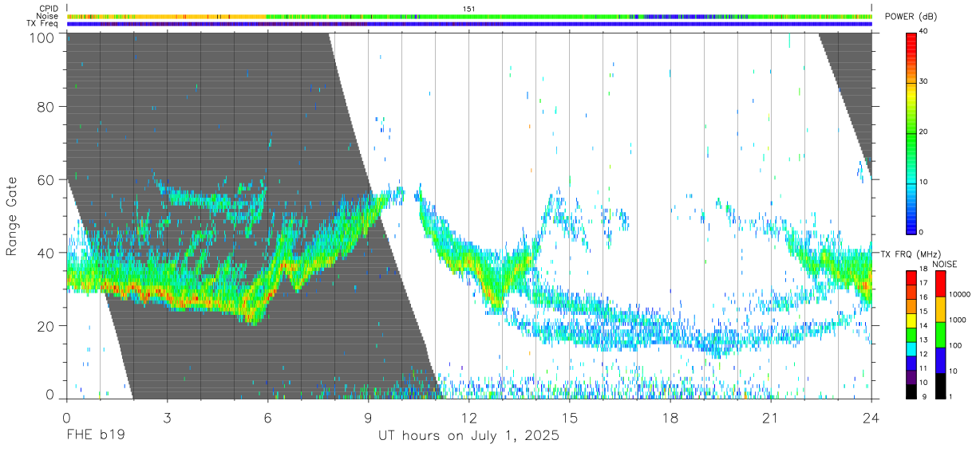This screenshot has height=452, width=980.
Task: Click the 'FHE b19' radar beam label
Action: (x=95, y=436)
